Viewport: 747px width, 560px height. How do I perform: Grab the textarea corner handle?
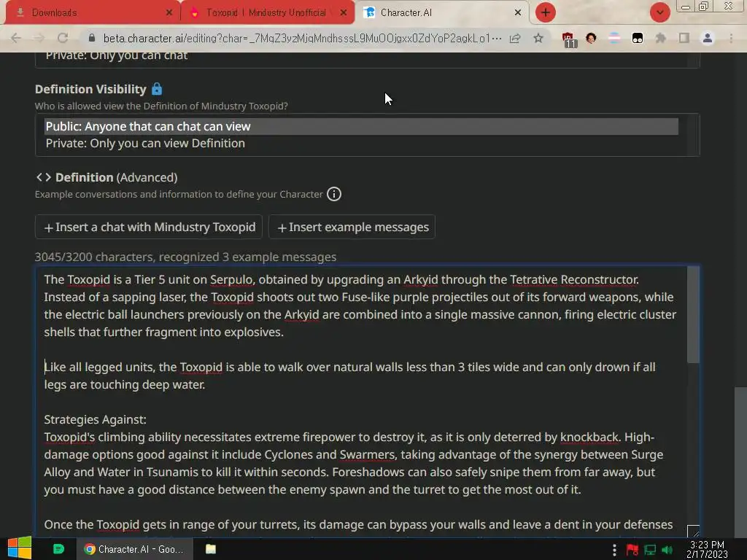[693, 531]
